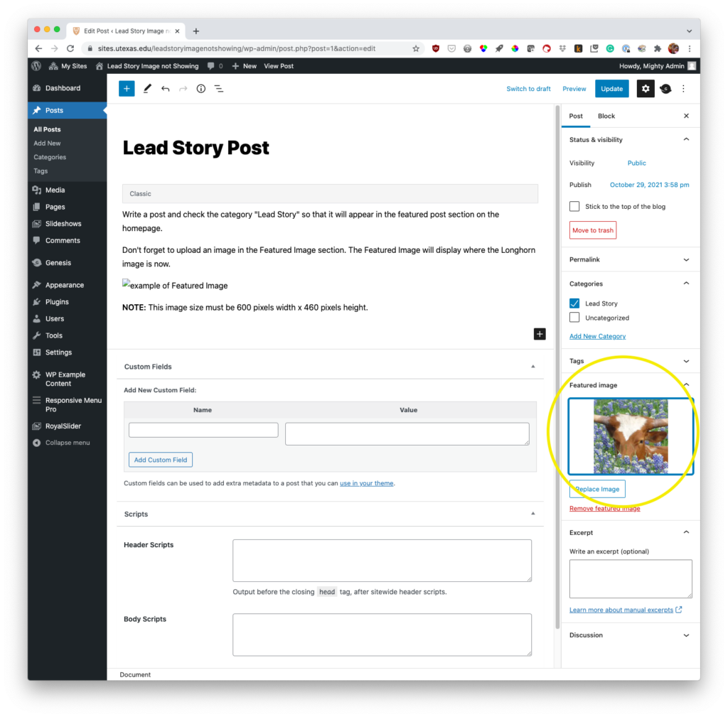Open the three-dot Options menu
The height and width of the screenshot is (717, 728).
tap(683, 89)
